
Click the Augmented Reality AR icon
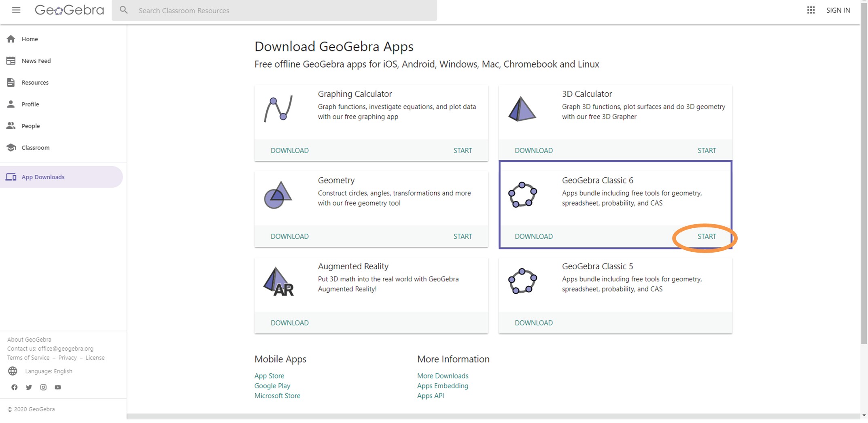pos(278,281)
